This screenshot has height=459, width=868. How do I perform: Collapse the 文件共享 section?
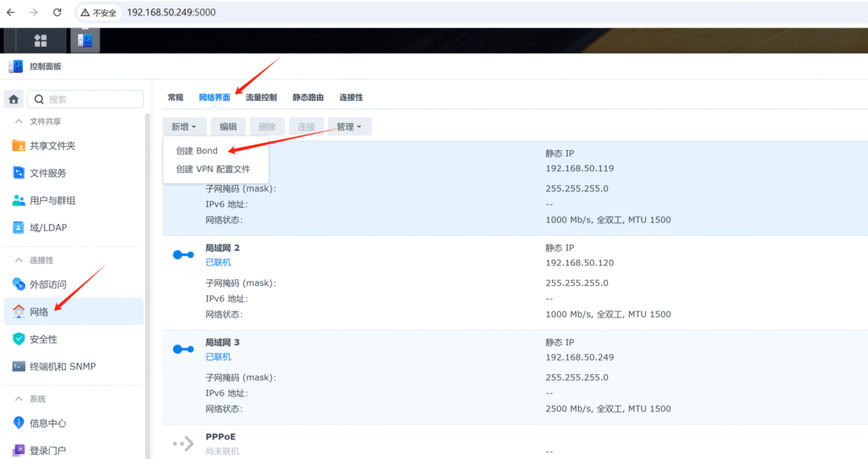click(x=19, y=121)
